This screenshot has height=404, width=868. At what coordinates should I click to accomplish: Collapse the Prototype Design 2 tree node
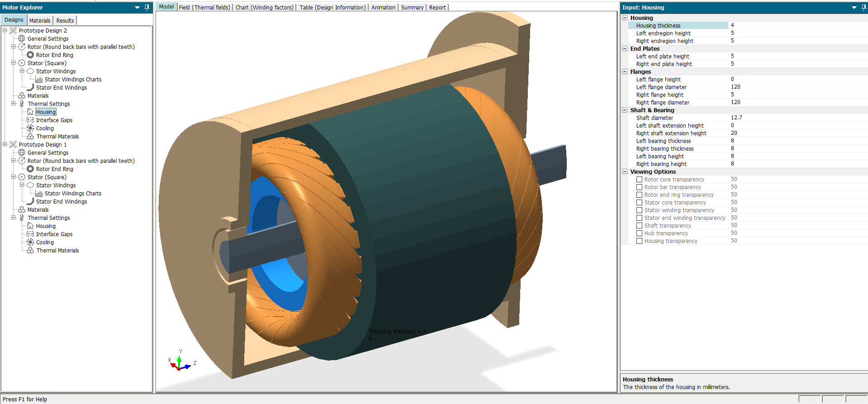tap(5, 30)
